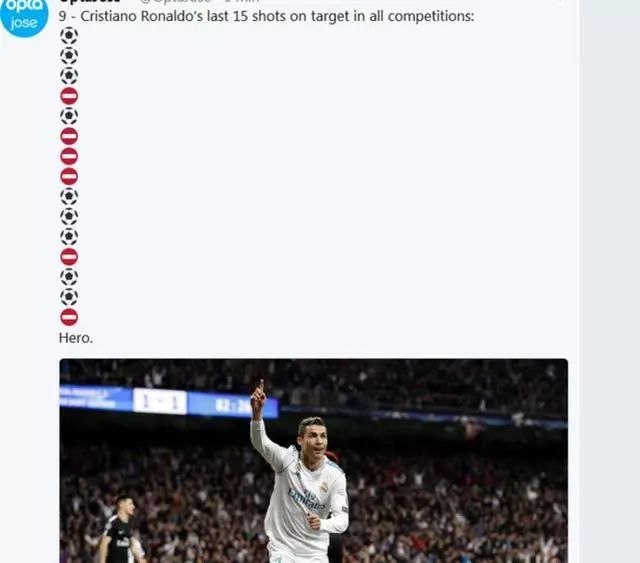Click the cut-off account name at top
This screenshot has width=640, height=563.
90,1
